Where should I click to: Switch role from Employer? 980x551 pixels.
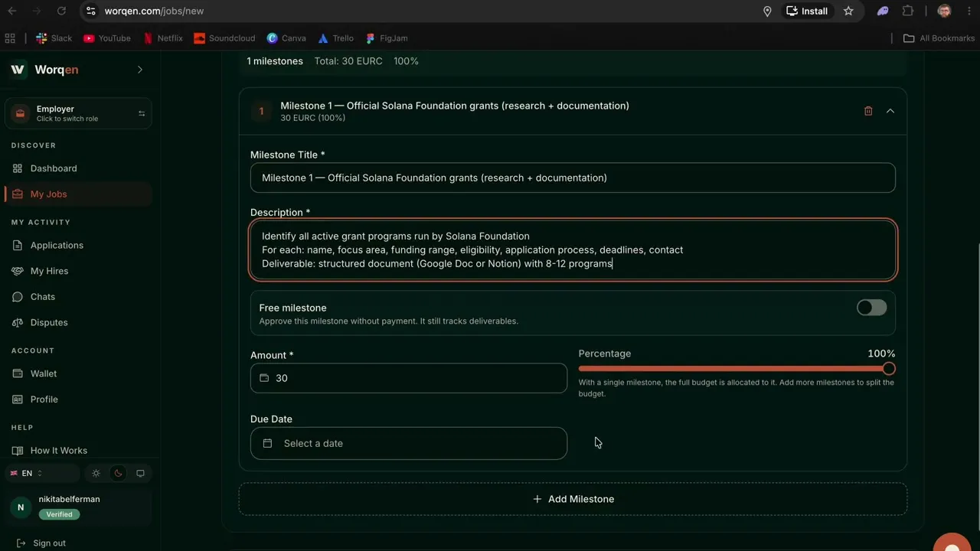(78, 113)
